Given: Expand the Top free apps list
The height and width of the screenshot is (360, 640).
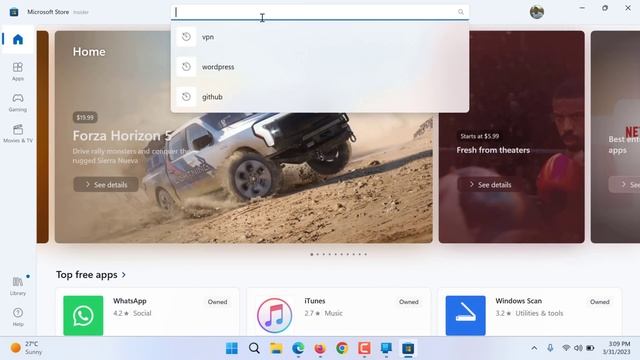Looking at the screenshot, I should (x=91, y=275).
